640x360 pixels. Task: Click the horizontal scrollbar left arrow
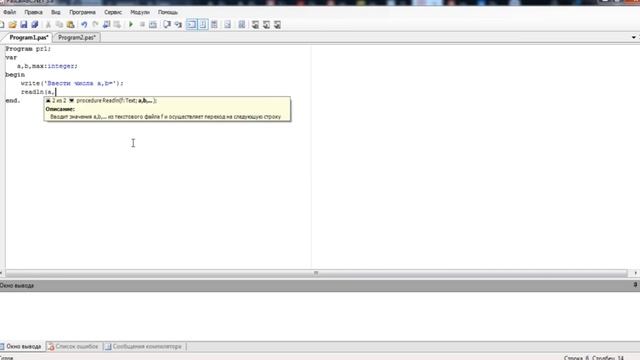[x=2, y=273]
